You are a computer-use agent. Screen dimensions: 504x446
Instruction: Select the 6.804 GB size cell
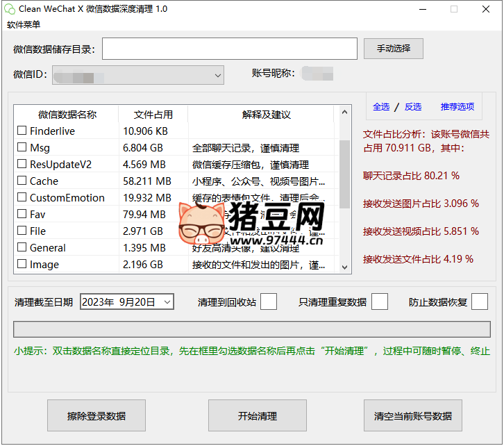coord(143,148)
